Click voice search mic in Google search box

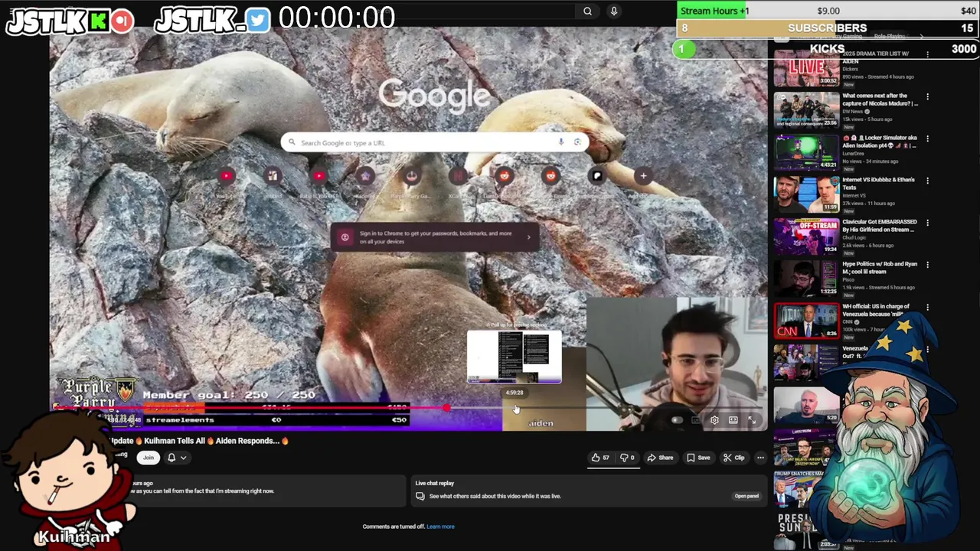click(x=561, y=142)
